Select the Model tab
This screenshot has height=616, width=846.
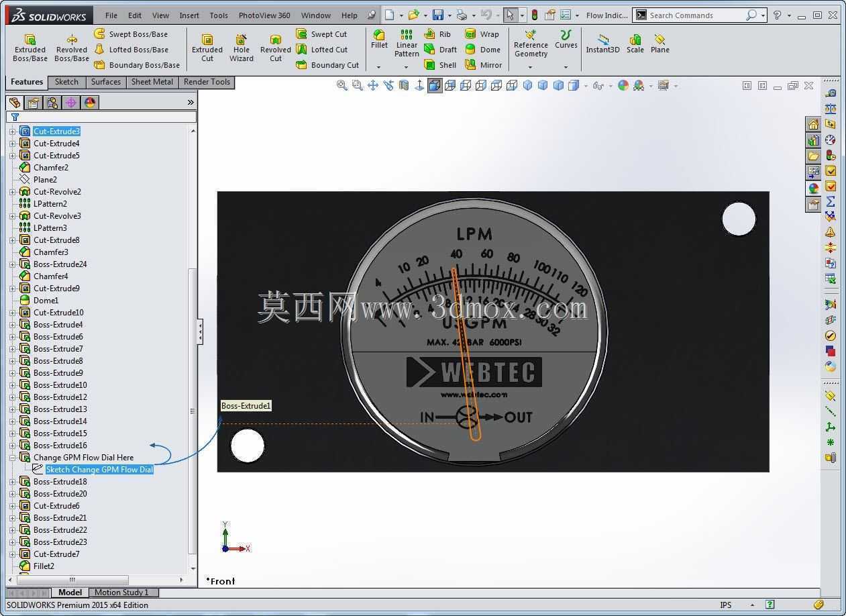(70, 593)
